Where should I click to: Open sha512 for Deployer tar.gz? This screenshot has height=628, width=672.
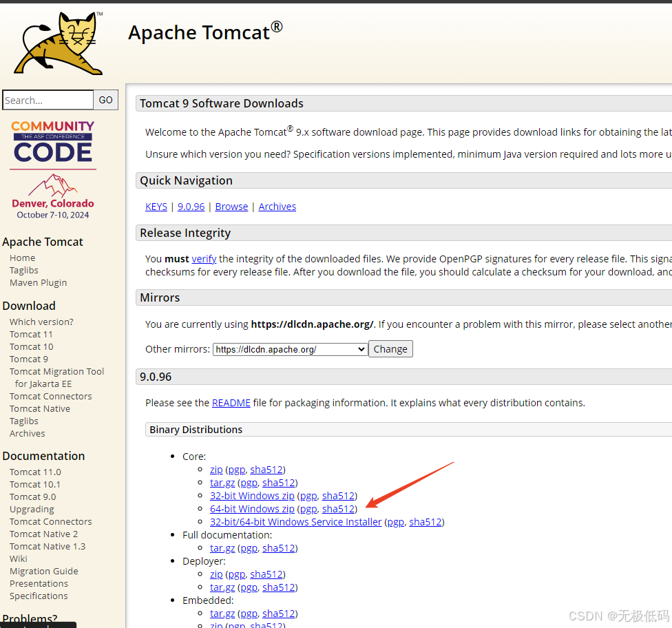(x=279, y=587)
